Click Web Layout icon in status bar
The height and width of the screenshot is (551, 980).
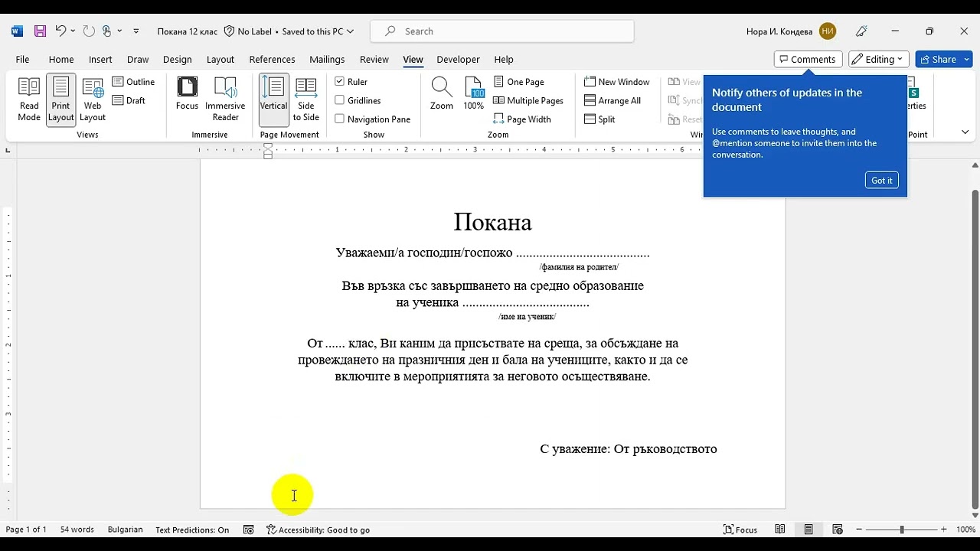pyautogui.click(x=838, y=530)
